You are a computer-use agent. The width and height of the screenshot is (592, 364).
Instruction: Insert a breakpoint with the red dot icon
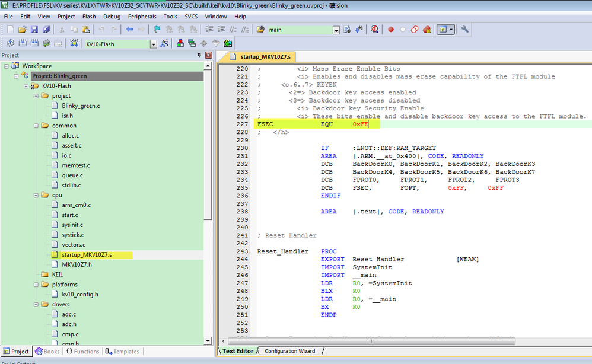pos(390,29)
